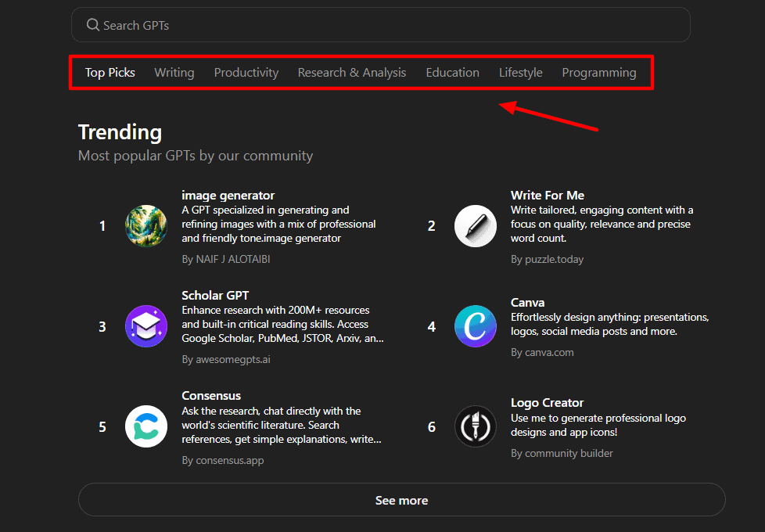
Task: Click the Logo Creator description text
Action: coord(598,425)
